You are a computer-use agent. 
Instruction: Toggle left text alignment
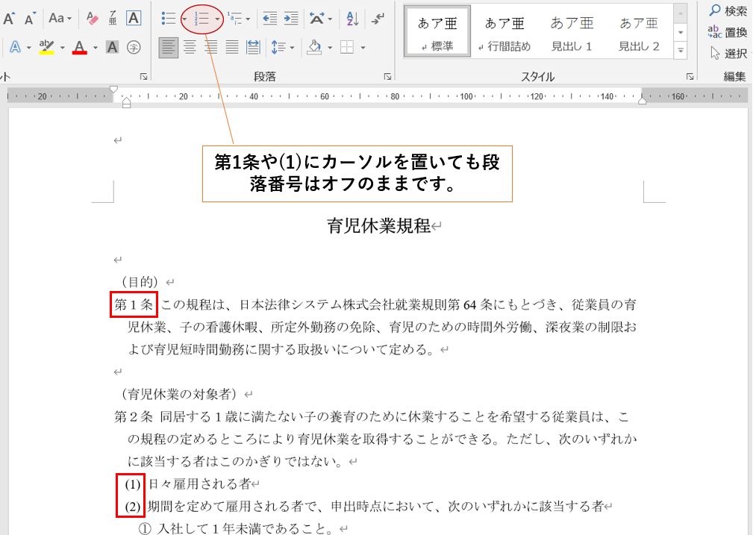click(169, 48)
